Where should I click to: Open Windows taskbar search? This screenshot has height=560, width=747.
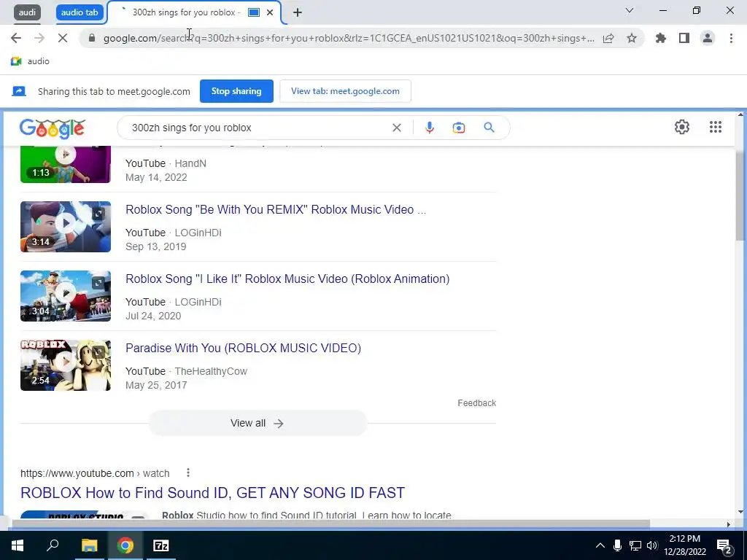click(x=53, y=545)
